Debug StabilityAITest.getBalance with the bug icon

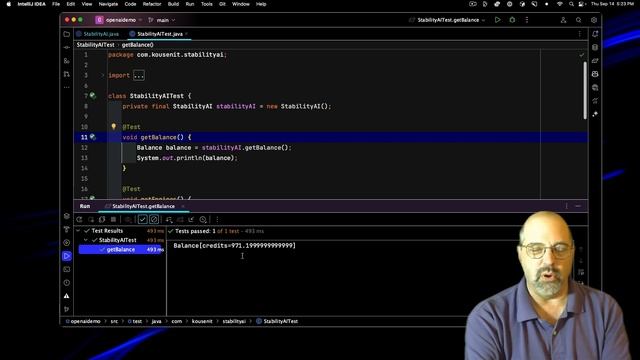click(x=512, y=20)
